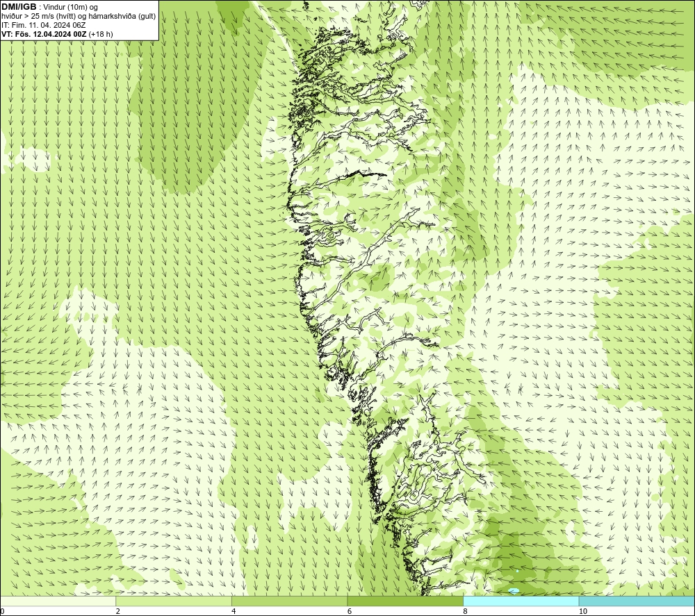Click the scale label '4'
The image size is (695, 616).
[x=234, y=612]
